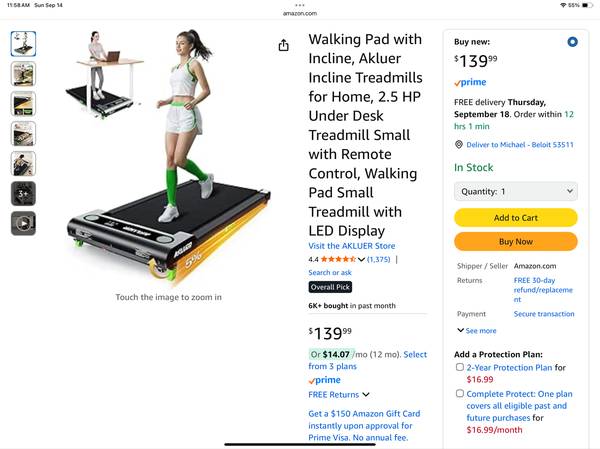600x449 pixels.
Task: Click the yellow Add to Cart button
Action: point(515,217)
